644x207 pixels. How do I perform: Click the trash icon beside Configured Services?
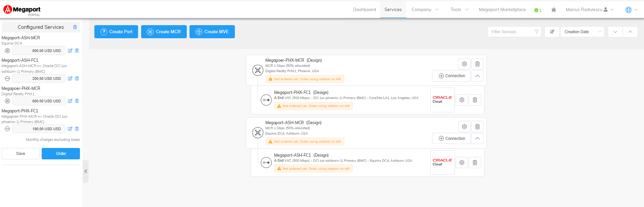[75, 27]
